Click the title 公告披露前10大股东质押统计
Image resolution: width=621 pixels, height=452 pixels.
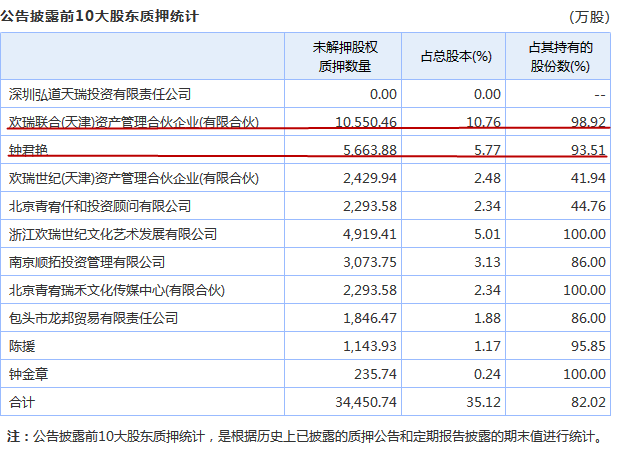tap(99, 16)
